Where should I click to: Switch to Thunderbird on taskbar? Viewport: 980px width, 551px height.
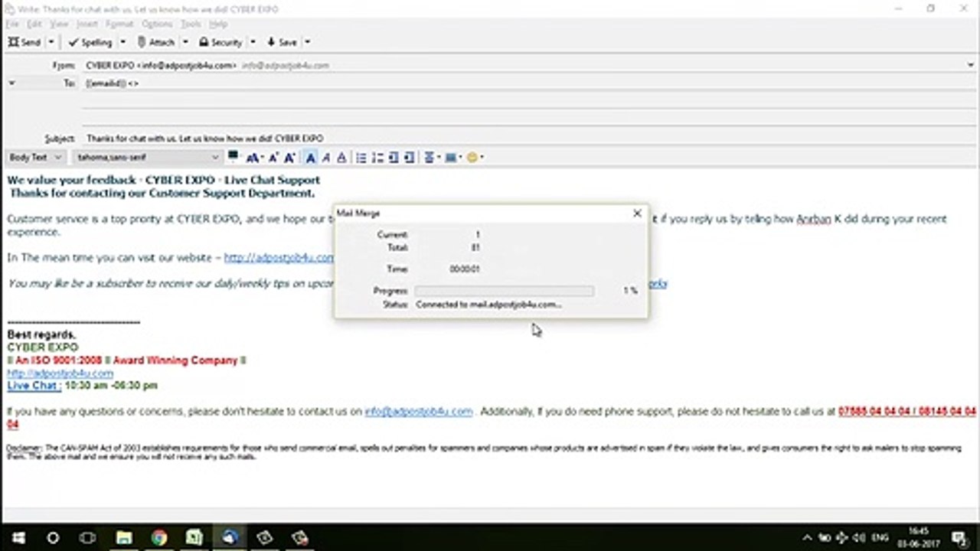[x=230, y=538]
